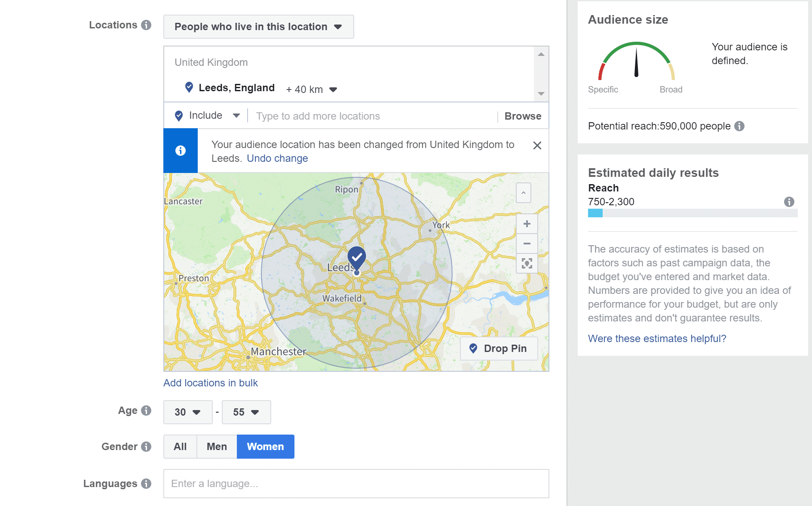This screenshot has height=506, width=812.
Task: Click the location list scroll up arrow
Action: [541, 54]
